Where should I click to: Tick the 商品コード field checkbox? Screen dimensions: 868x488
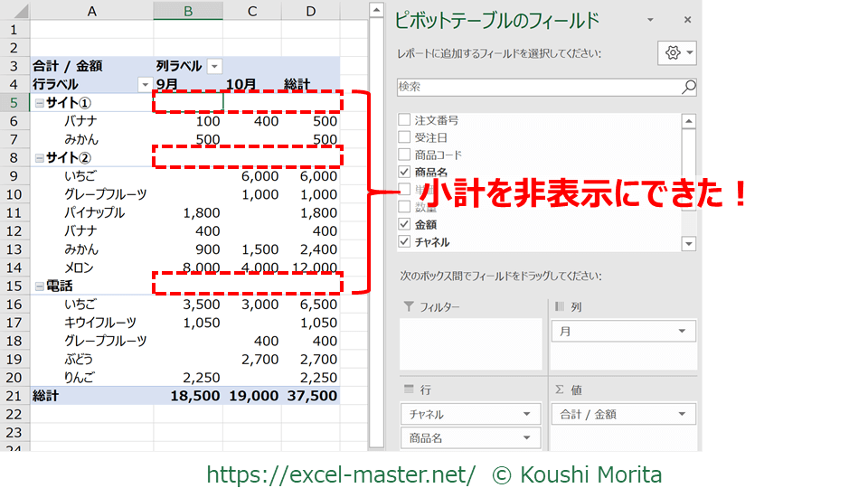pyautogui.click(x=404, y=155)
